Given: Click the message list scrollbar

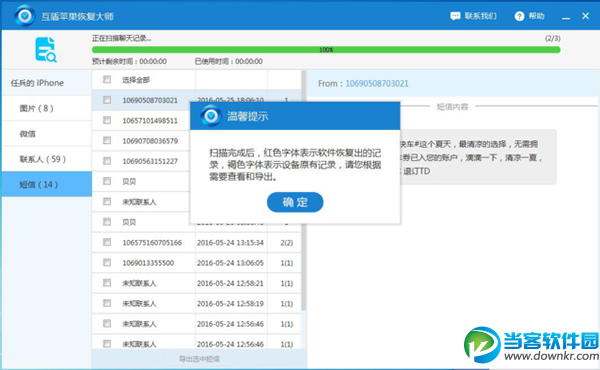Looking at the screenshot, I should tap(303, 191).
